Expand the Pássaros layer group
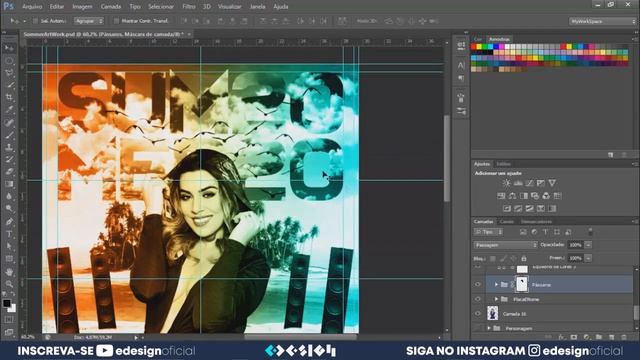640x360 pixels. pos(496,284)
